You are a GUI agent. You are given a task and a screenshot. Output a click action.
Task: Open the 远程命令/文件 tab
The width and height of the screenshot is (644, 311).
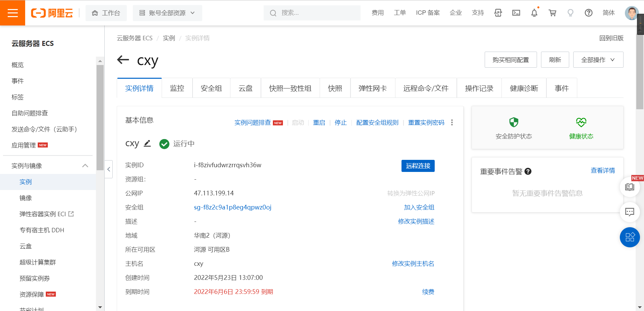pyautogui.click(x=426, y=88)
